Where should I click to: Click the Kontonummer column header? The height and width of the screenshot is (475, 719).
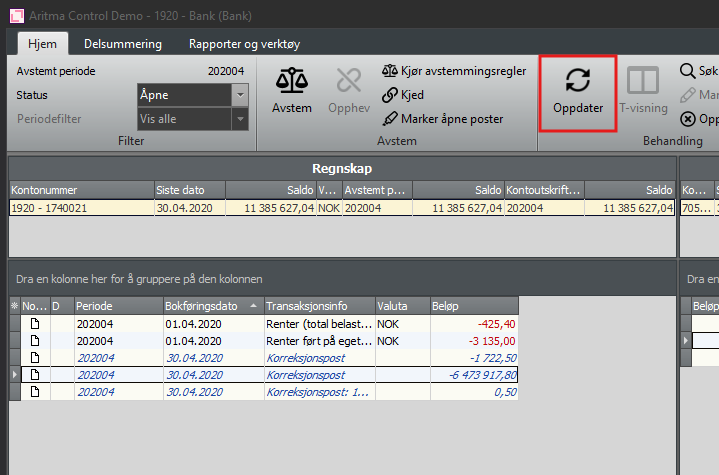tap(80, 190)
